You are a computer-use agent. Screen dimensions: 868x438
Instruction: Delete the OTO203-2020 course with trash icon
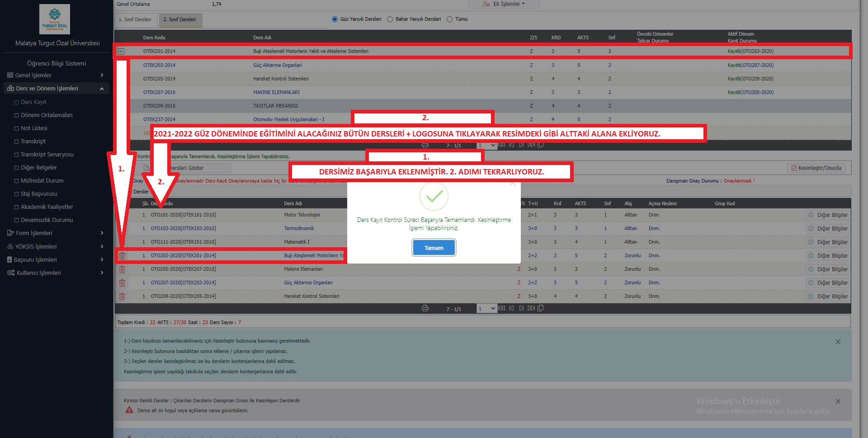click(122, 256)
